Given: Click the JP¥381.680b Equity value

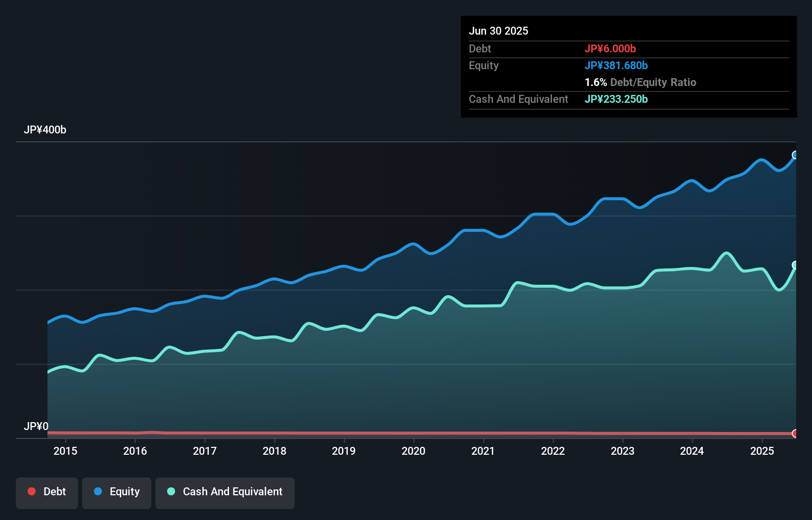Looking at the screenshot, I should pyautogui.click(x=617, y=65).
